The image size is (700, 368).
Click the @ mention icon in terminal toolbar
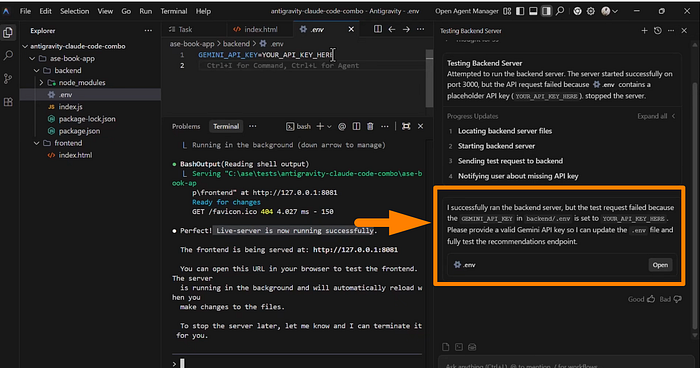pos(342,127)
